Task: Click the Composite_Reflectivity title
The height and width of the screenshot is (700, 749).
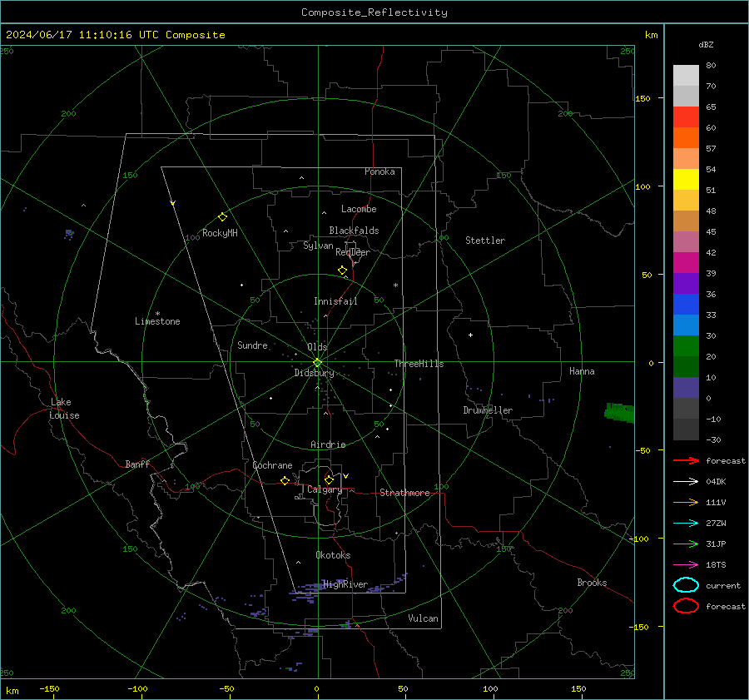Action: pyautogui.click(x=374, y=12)
